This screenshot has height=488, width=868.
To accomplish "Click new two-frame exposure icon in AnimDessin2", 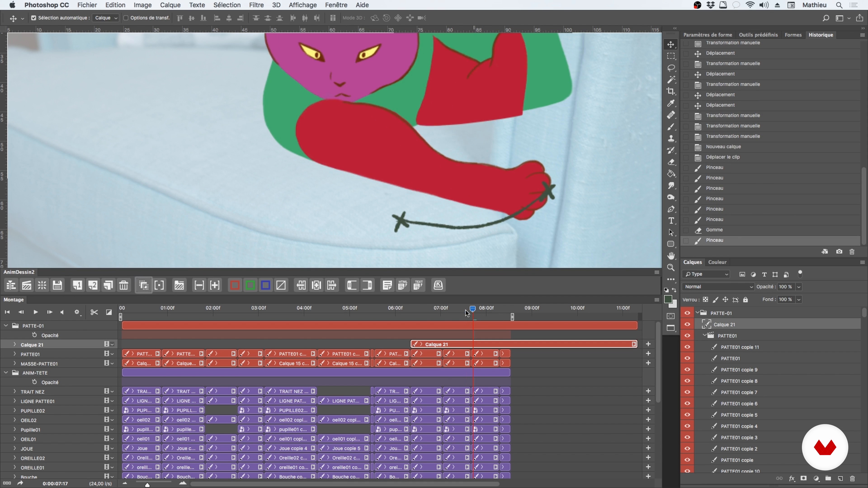I will point(93,285).
